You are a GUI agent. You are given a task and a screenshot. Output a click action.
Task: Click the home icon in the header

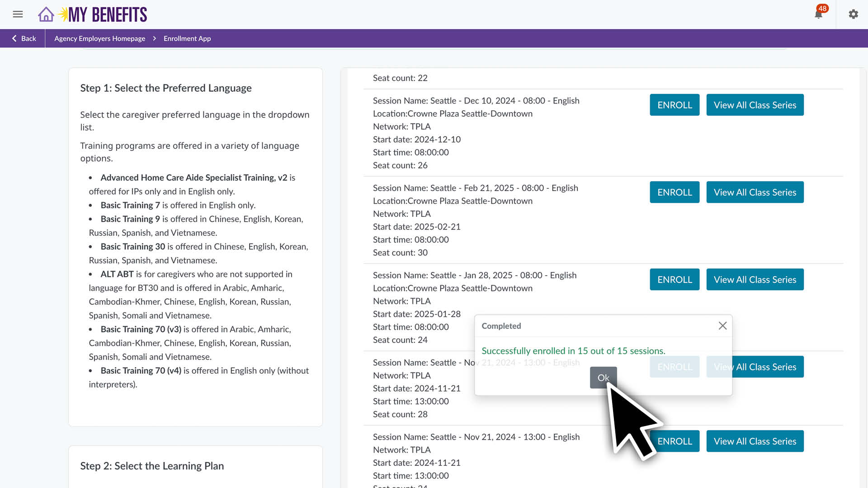pyautogui.click(x=46, y=14)
